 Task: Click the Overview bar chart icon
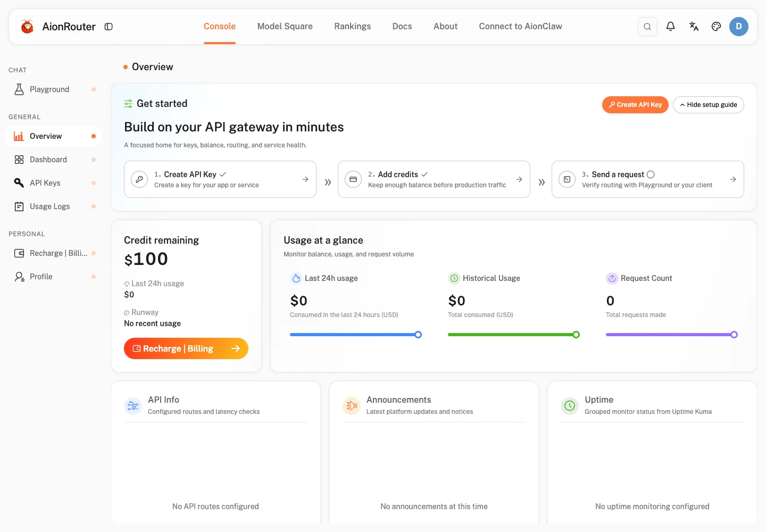coord(19,136)
